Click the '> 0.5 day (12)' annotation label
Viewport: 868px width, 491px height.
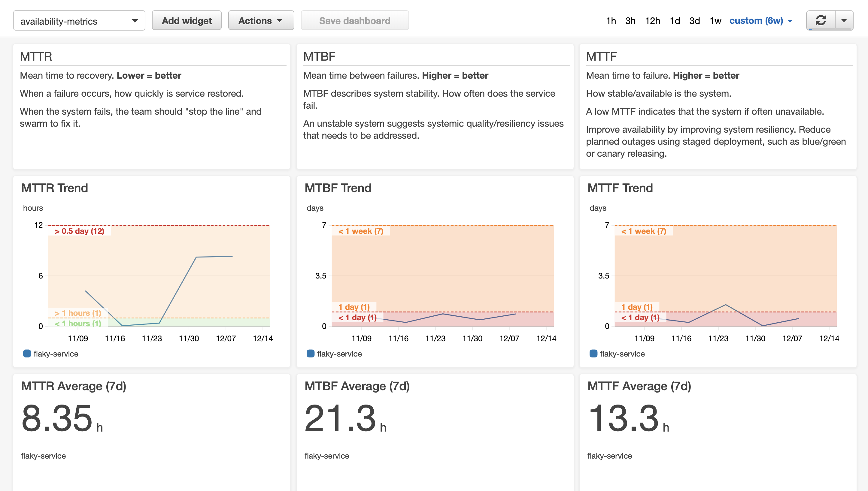coord(79,231)
